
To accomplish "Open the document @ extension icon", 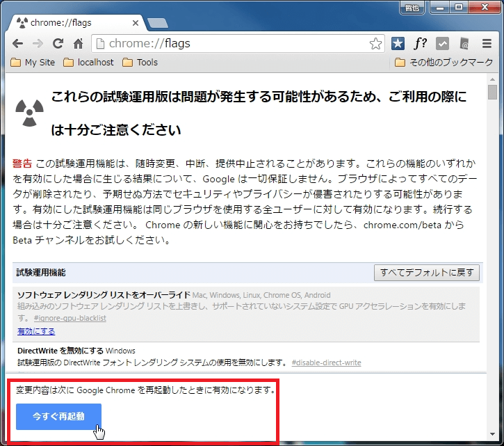I will tap(464, 43).
